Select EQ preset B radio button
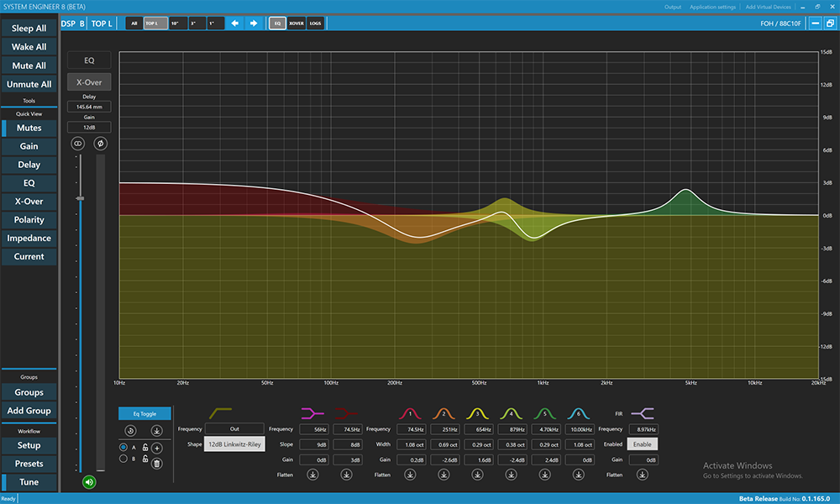 [123, 459]
